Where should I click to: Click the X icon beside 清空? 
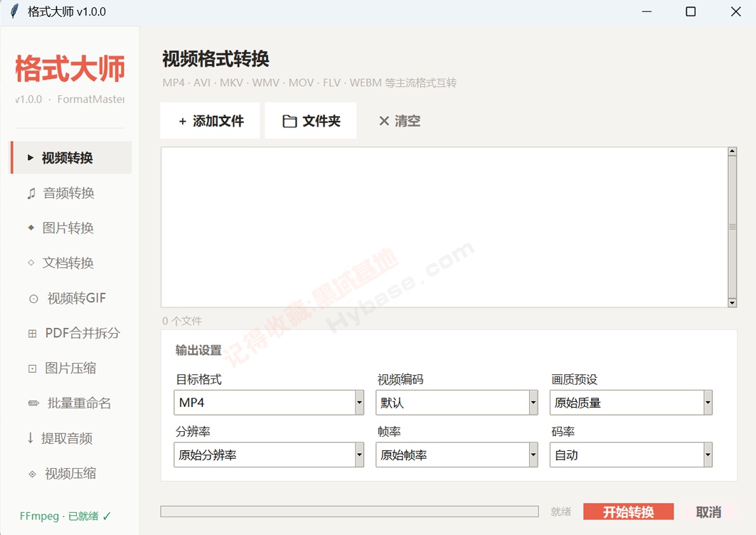[384, 121]
